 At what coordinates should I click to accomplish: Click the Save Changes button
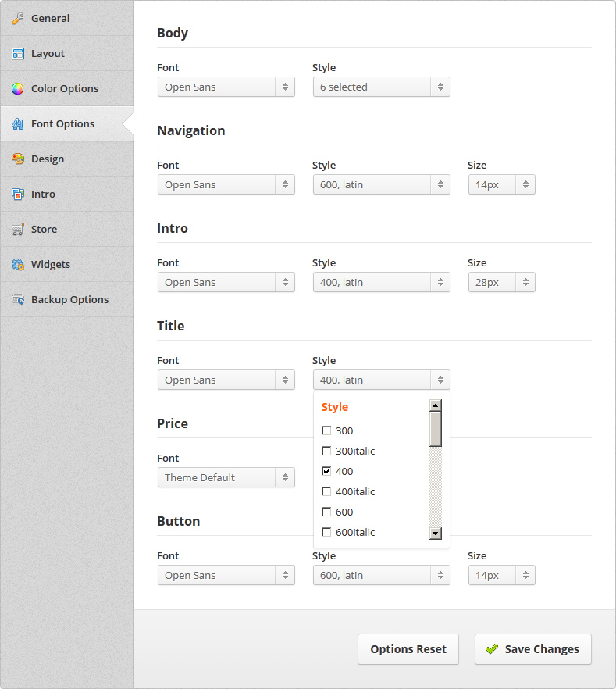[533, 649]
